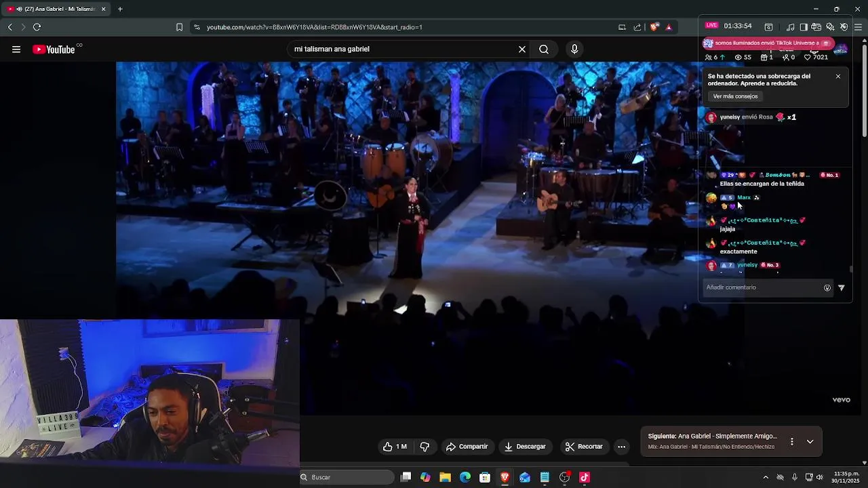868x488 pixels.
Task: Click the share page icon in the address bar
Action: coord(637,27)
